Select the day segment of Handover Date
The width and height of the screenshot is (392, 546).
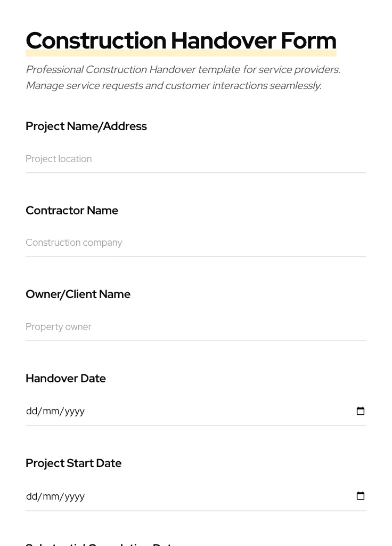(31, 411)
